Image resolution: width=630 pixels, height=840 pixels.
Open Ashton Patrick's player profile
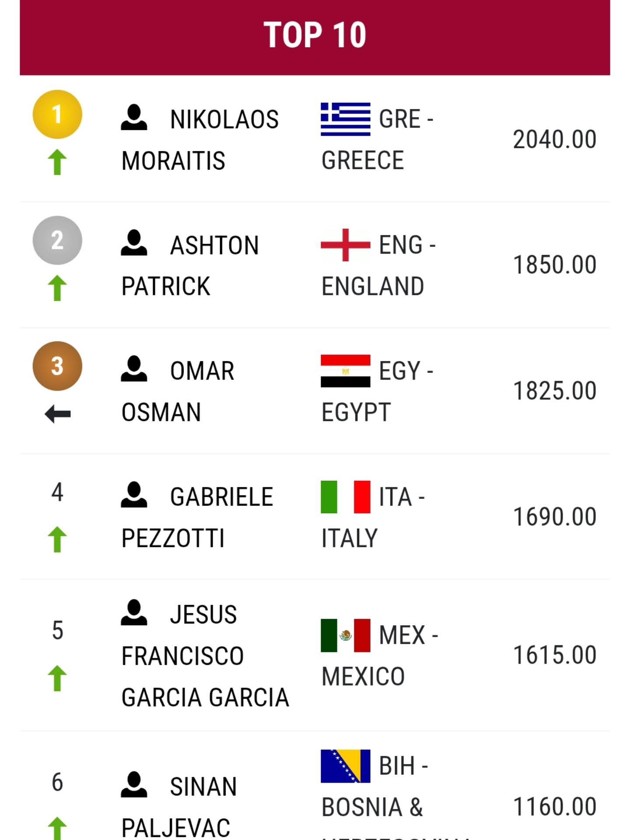190,266
